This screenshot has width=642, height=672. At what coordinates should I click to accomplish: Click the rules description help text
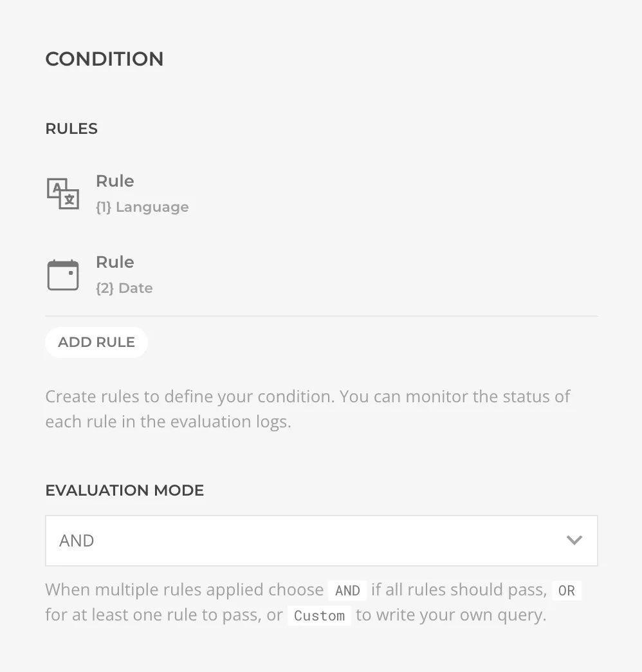click(307, 409)
